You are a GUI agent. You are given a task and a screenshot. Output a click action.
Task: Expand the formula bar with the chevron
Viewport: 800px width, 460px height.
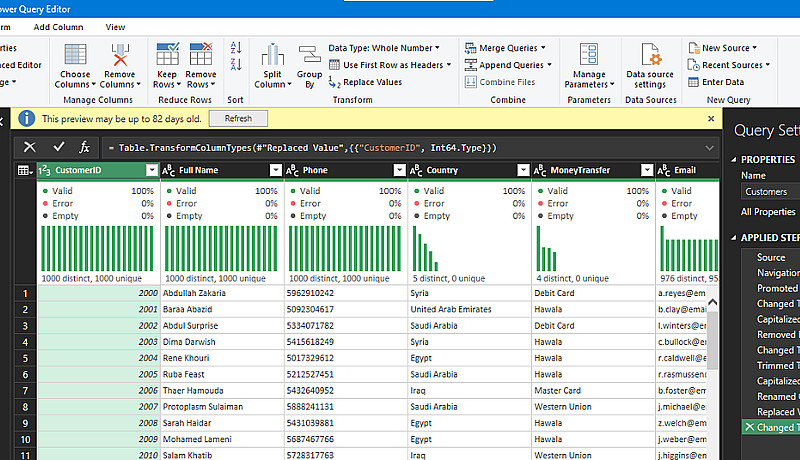tap(709, 147)
